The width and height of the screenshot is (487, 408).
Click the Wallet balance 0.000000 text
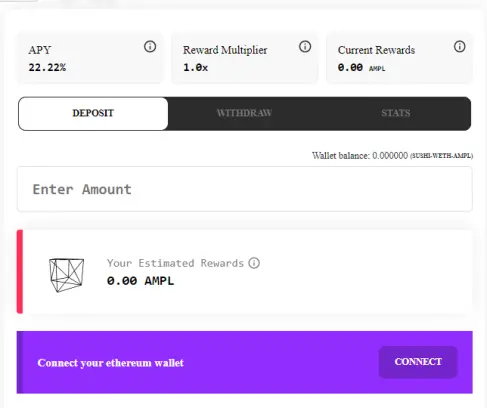coord(360,156)
